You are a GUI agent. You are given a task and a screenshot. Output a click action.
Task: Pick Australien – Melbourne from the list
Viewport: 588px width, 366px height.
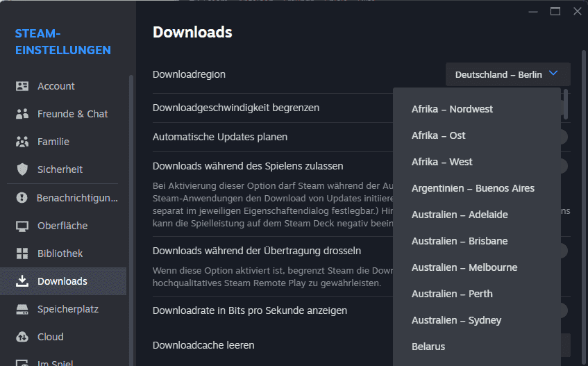[x=477, y=267]
